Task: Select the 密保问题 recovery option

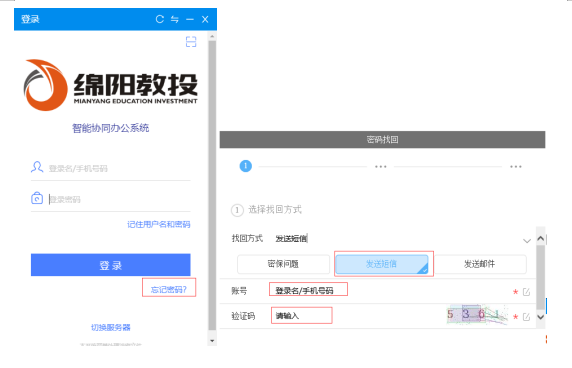Action: point(283,264)
